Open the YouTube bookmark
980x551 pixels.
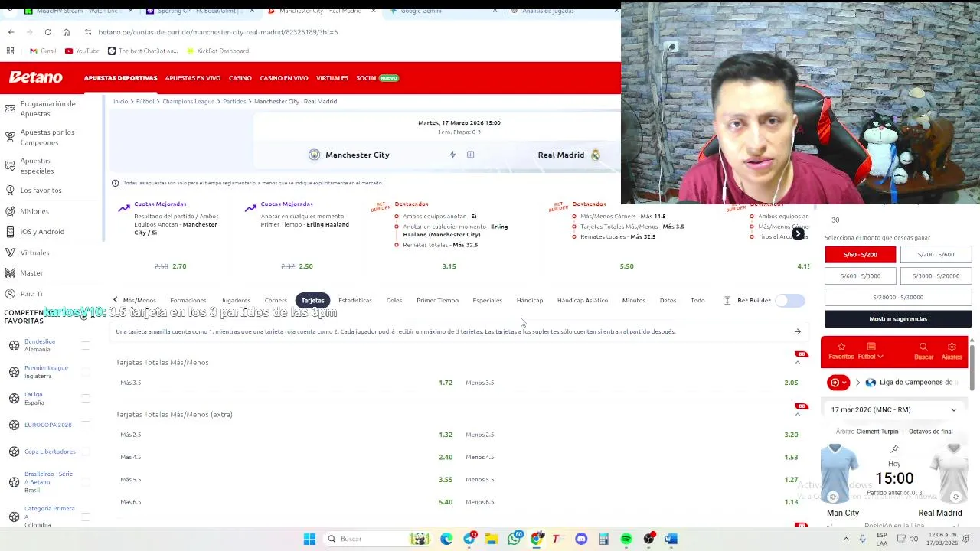pyautogui.click(x=82, y=51)
